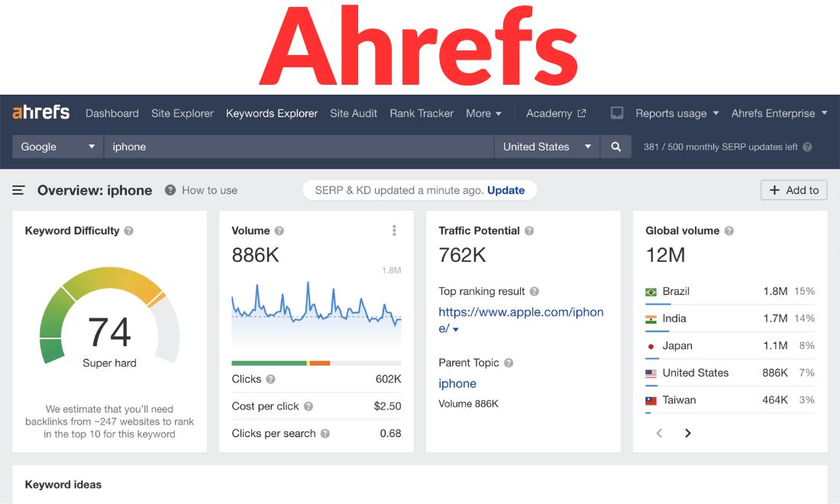
Task: Click the clicks distribution bar under the chart
Action: coord(316,362)
